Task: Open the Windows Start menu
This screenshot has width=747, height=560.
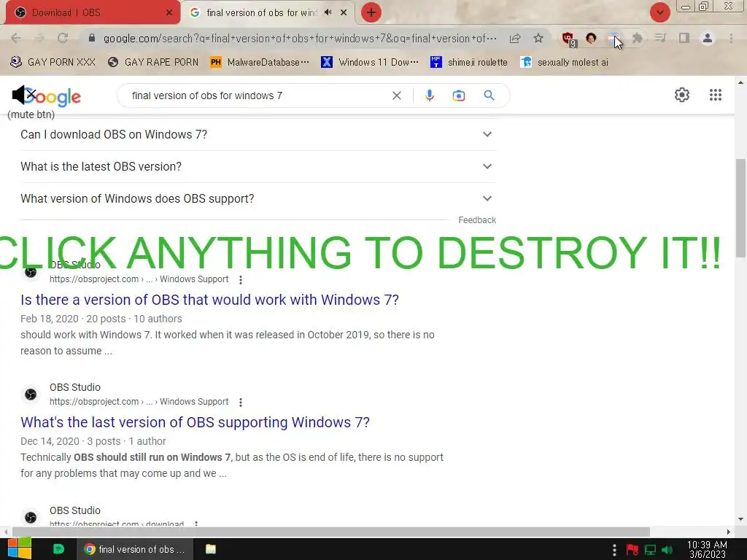Action: pos(20,549)
